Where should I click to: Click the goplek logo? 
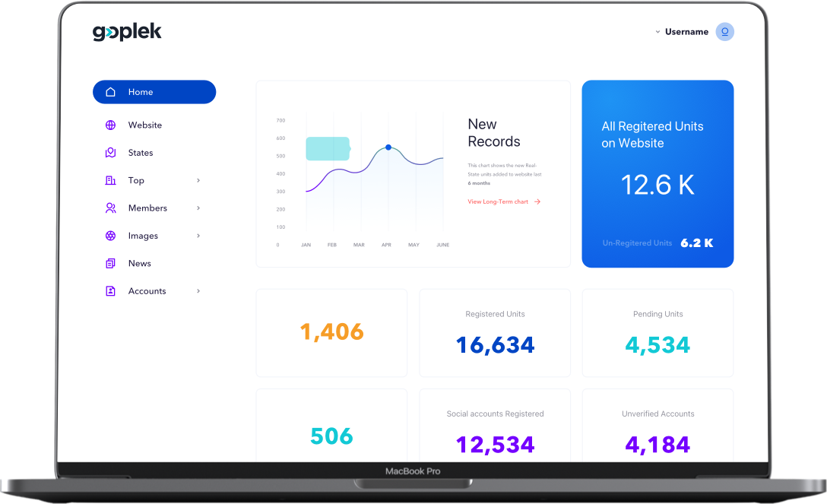[127, 32]
